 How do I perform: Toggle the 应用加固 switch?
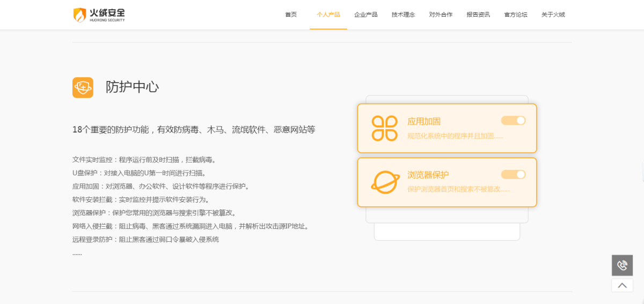coord(513,121)
